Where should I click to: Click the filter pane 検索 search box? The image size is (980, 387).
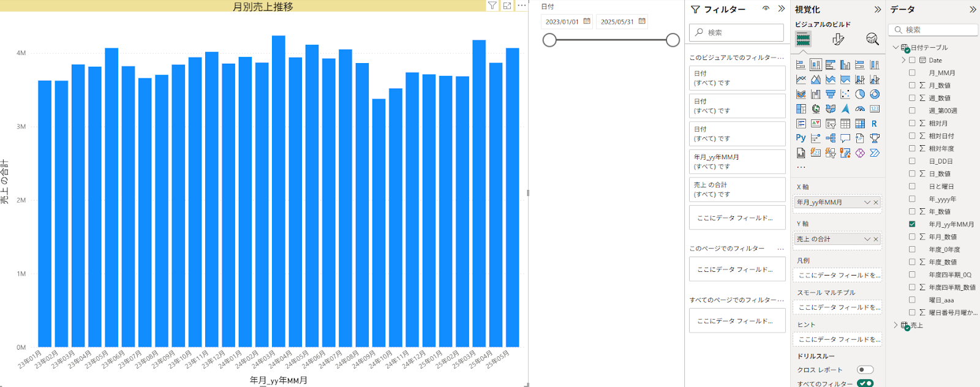coord(737,32)
